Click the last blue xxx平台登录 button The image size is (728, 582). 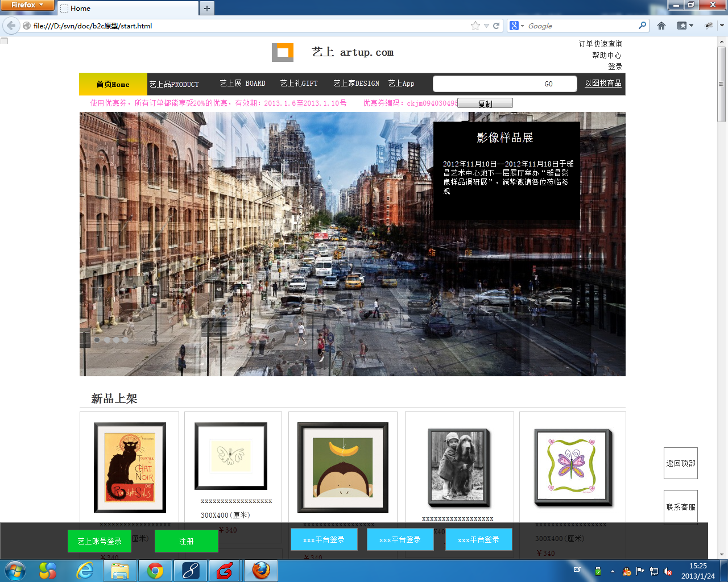(x=479, y=539)
